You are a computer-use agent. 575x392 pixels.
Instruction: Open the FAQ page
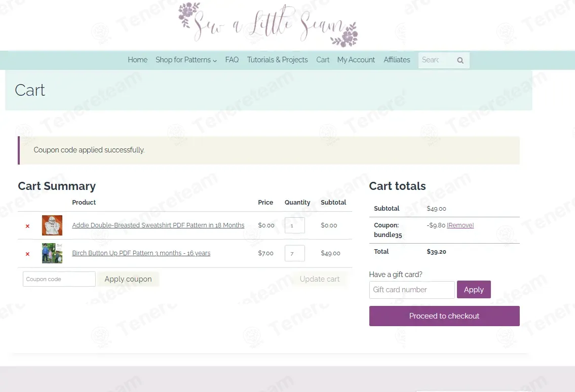tap(232, 60)
